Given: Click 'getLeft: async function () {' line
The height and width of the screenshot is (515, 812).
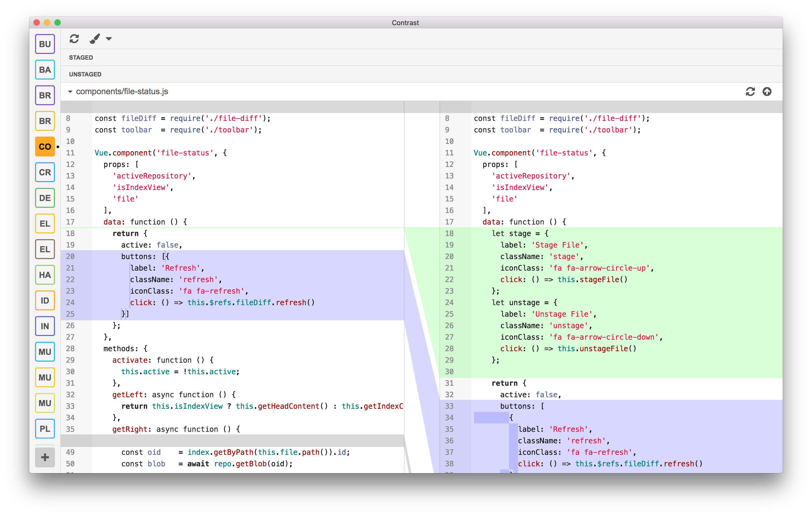Looking at the screenshot, I should click(x=174, y=394).
